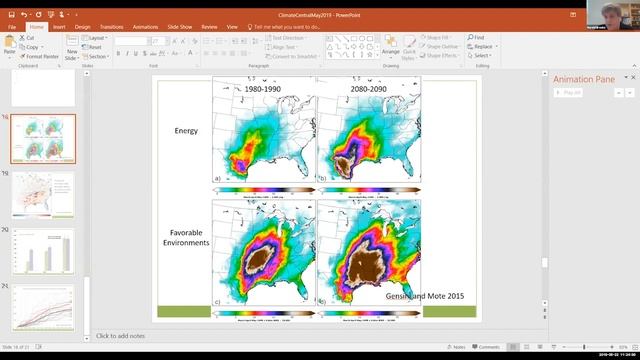The height and width of the screenshot is (360, 640).
Task: Find text in the presentation
Action: point(476,38)
